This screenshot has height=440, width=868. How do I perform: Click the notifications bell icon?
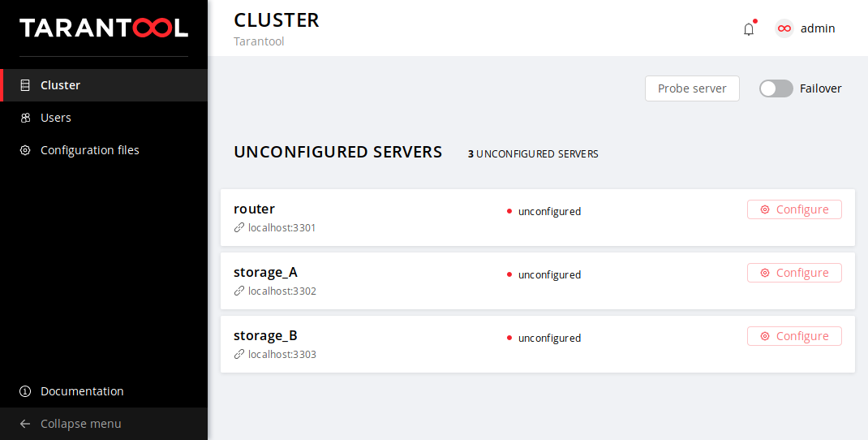click(749, 29)
